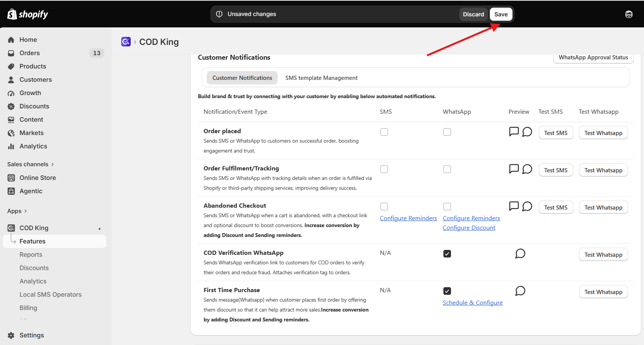
Task: Preview SMS for Order Fulfilment/Tracking
Action: click(514, 169)
